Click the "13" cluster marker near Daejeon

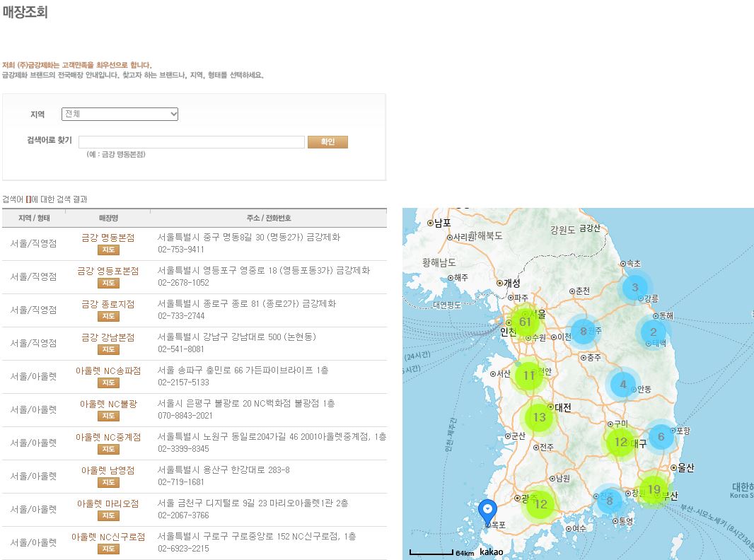(539, 417)
